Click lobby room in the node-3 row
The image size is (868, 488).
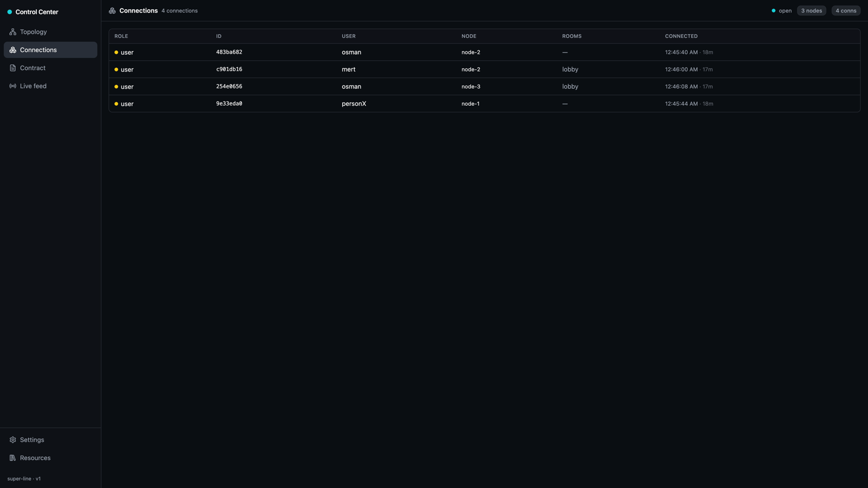570,87
